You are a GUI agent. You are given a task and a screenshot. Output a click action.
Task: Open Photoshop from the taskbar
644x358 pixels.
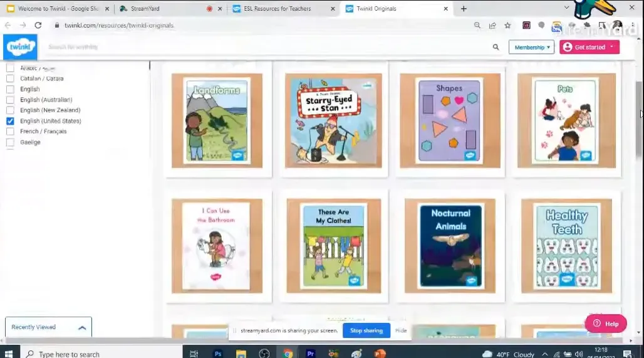click(218, 354)
